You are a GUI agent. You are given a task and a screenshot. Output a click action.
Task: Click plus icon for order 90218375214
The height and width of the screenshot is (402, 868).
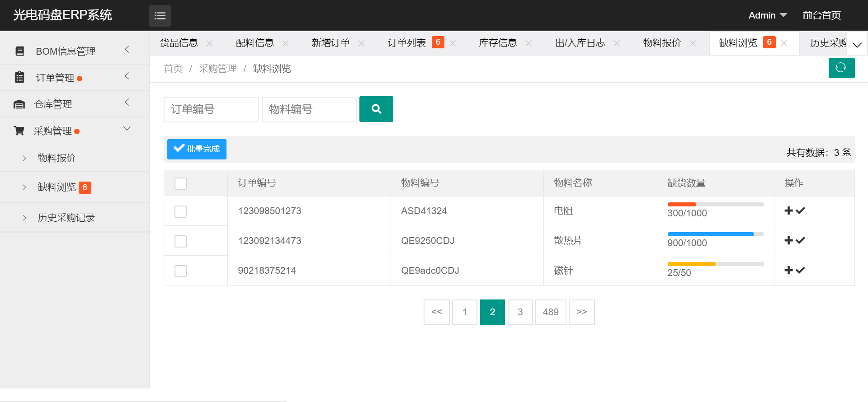coord(789,270)
